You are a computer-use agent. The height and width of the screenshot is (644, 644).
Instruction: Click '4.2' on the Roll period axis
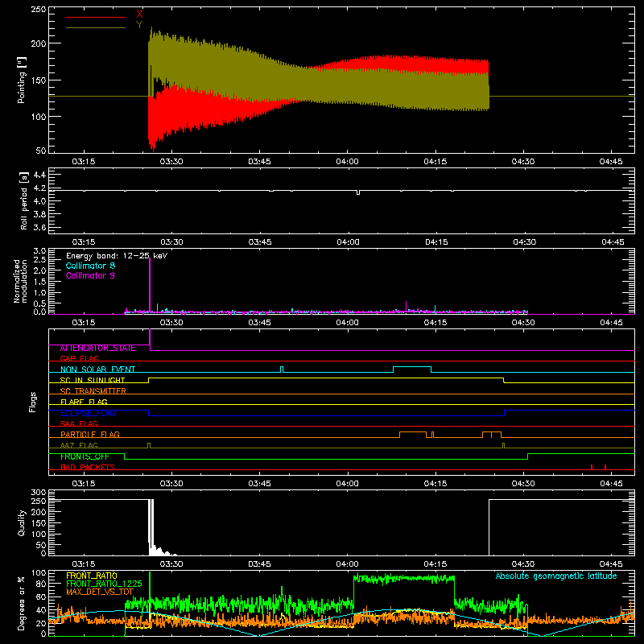click(x=39, y=188)
